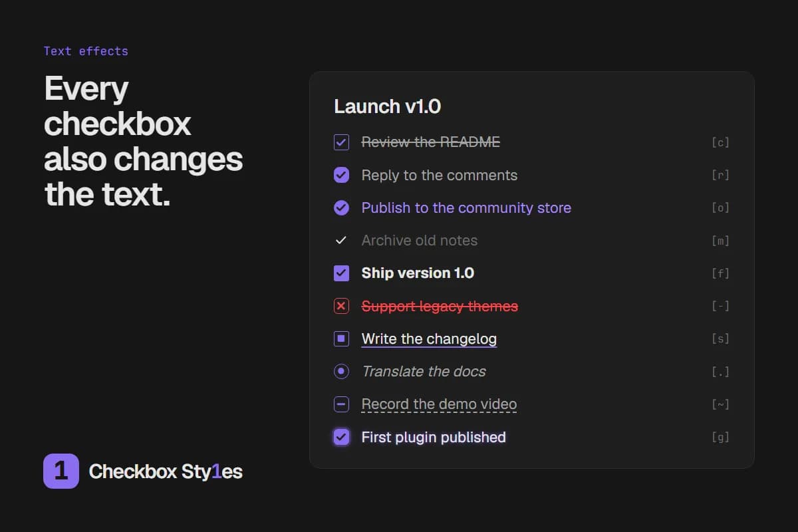This screenshot has height=532, width=798.
Task: Click the [g] code label
Action: (x=720, y=437)
